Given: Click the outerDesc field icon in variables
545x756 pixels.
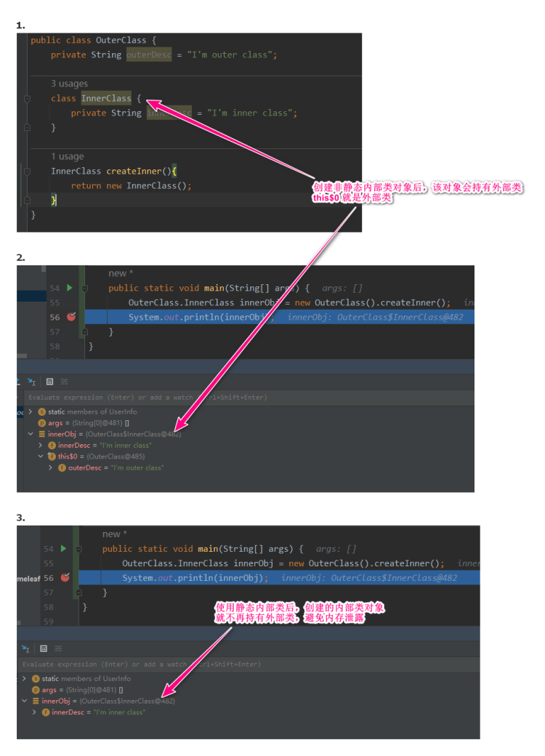Looking at the screenshot, I should tap(62, 467).
